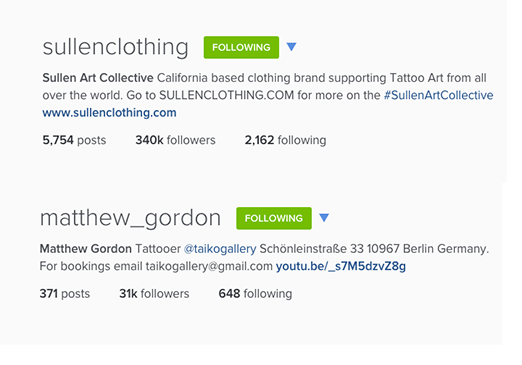View matthew_gordon's 31k followers

coord(154,294)
